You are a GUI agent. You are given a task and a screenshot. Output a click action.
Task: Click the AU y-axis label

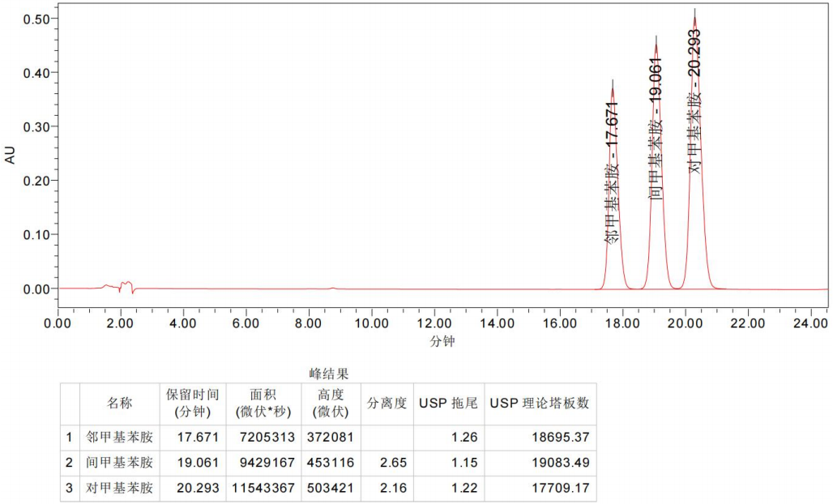tap(11, 155)
